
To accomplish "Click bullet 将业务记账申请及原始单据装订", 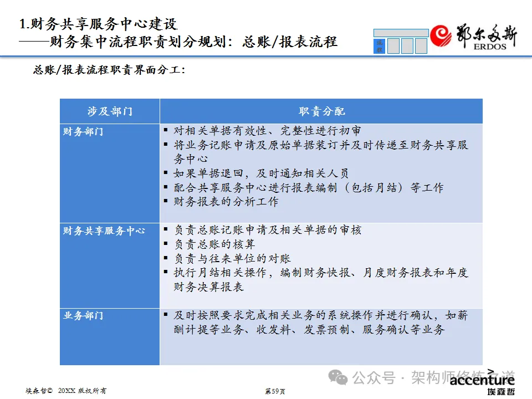I will 321,152.
